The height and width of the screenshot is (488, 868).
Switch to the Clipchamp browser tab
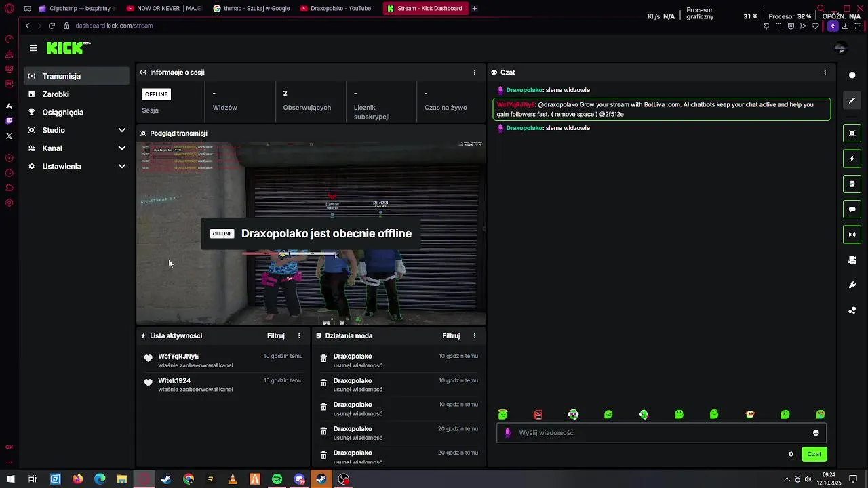pyautogui.click(x=77, y=9)
